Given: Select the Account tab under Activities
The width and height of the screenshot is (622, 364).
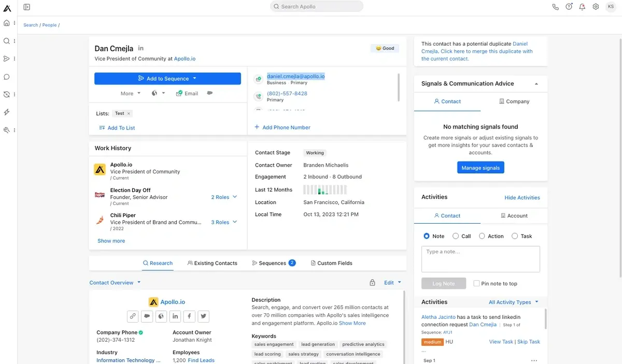Looking at the screenshot, I should [514, 216].
